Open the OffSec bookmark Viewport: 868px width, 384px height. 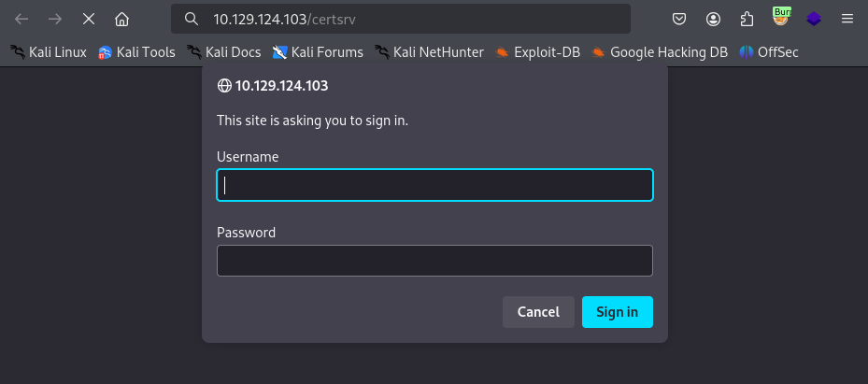769,52
